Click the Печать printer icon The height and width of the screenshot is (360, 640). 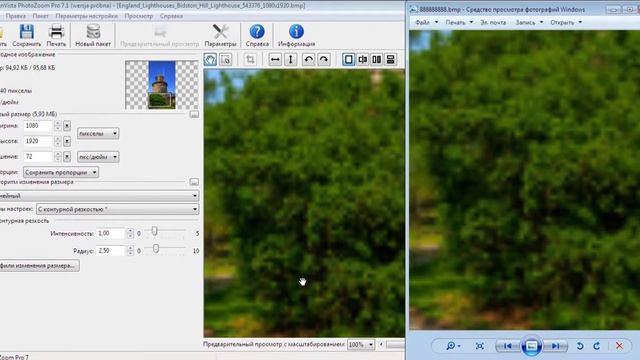56,32
